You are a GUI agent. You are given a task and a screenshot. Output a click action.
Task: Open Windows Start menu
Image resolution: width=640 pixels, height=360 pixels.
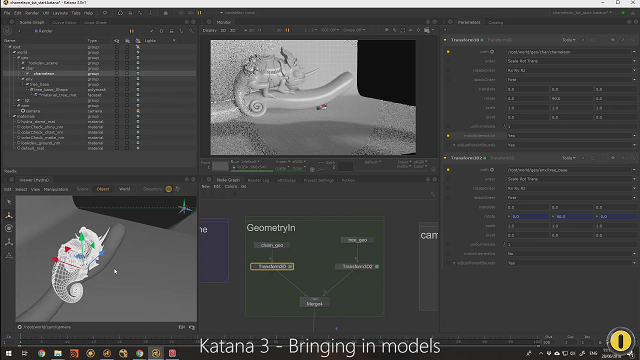[x=8, y=353]
